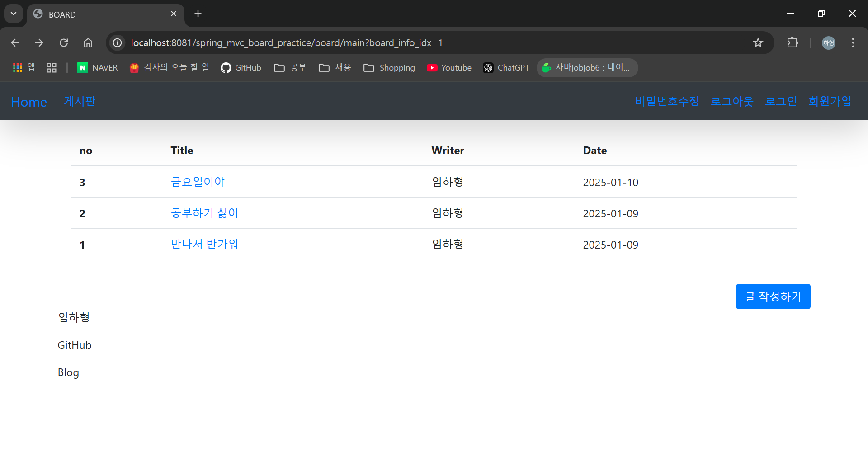
Task: Open a new browser tab
Action: click(x=198, y=14)
